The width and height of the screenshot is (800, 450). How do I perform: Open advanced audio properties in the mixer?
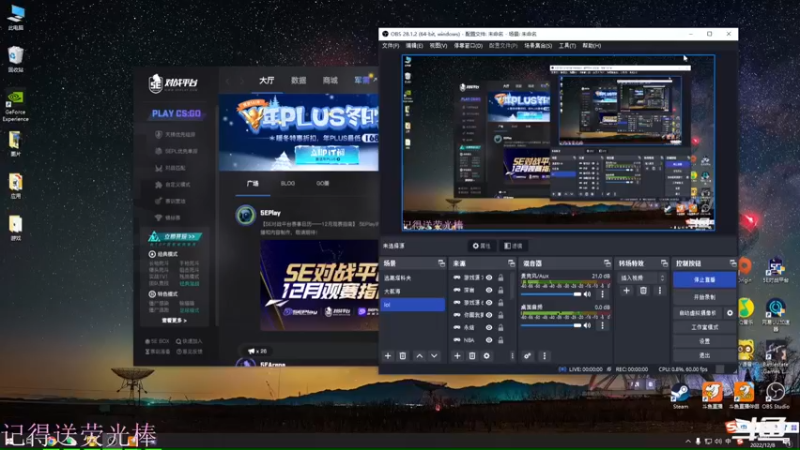[528, 356]
